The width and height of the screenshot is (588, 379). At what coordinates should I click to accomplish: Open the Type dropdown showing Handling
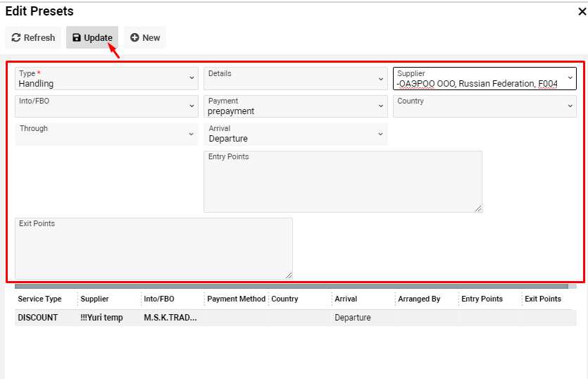(x=106, y=78)
